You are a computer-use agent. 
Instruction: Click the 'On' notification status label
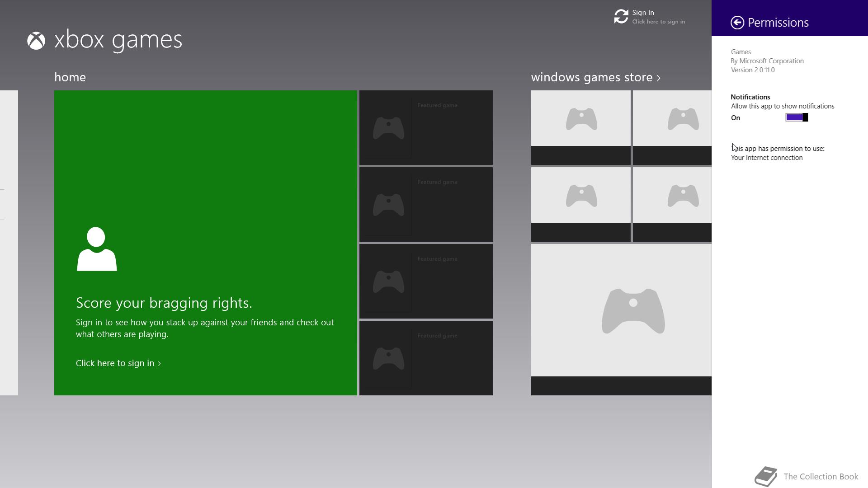pyautogui.click(x=736, y=118)
